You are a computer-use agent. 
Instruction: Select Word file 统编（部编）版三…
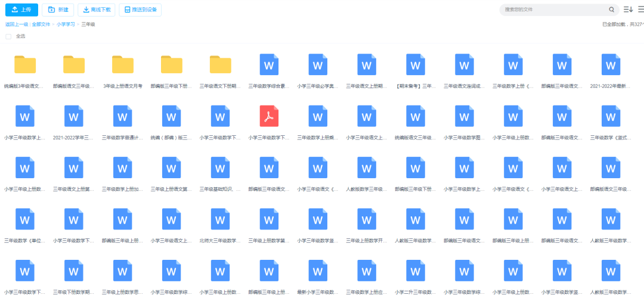172,116
